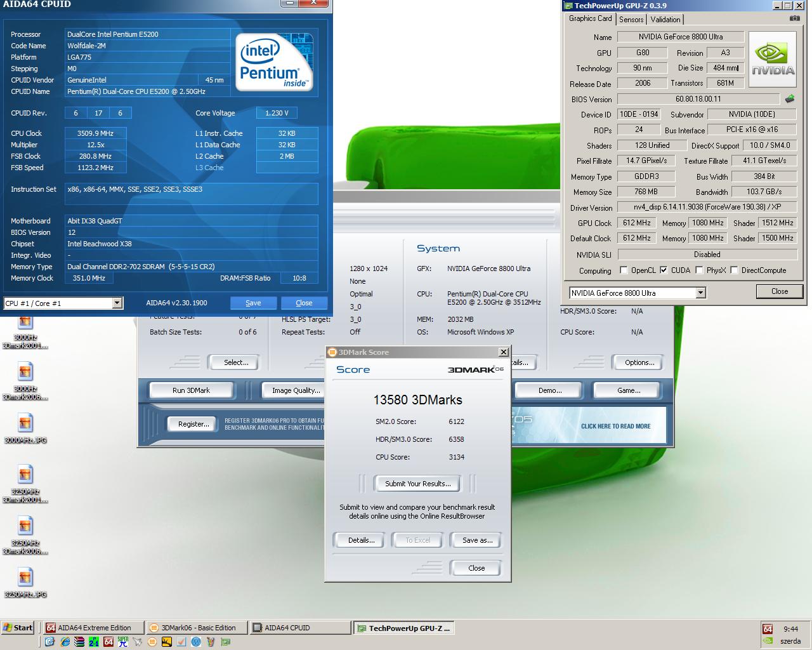Screen dimensions: 812x650
Task: Open the CPU #1 / Core #1 dropdown
Action: coord(62,303)
